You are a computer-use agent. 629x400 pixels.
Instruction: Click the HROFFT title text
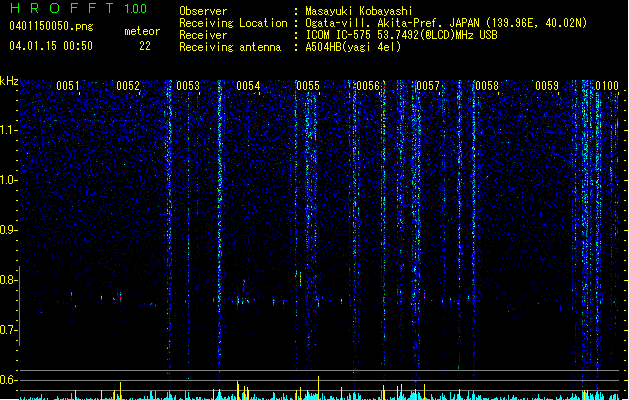[62, 8]
